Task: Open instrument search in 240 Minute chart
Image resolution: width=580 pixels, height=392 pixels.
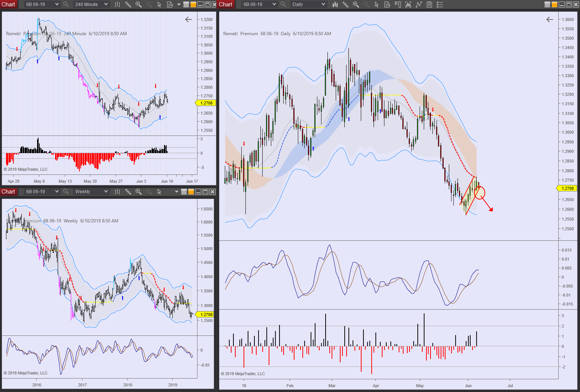Action: [66, 4]
